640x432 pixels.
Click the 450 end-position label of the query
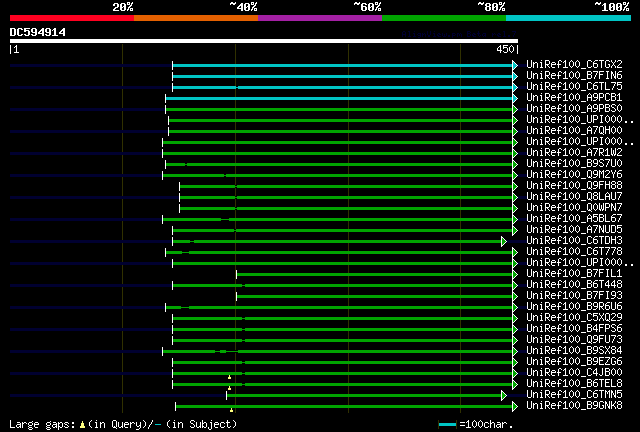[x=505, y=49]
